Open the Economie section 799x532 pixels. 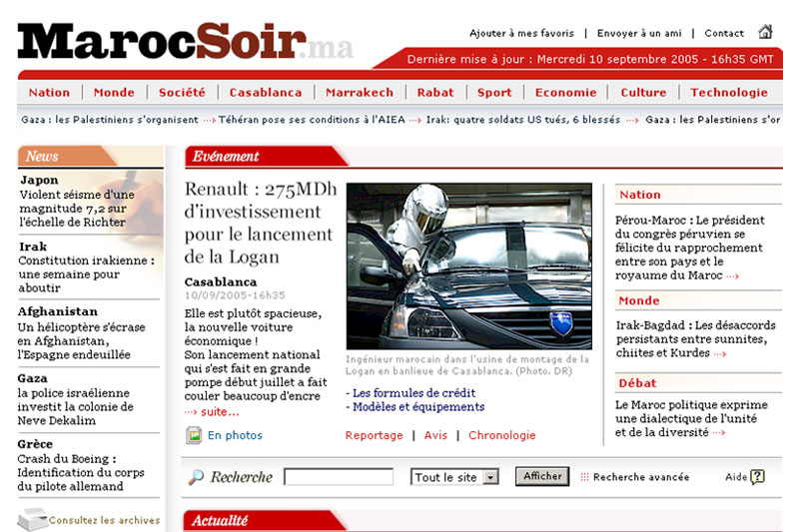point(565,92)
